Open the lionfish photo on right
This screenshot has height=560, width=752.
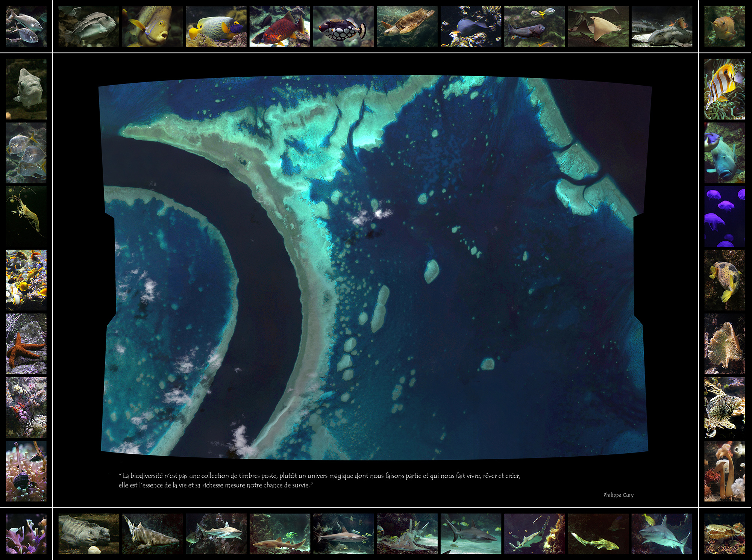pos(724,408)
